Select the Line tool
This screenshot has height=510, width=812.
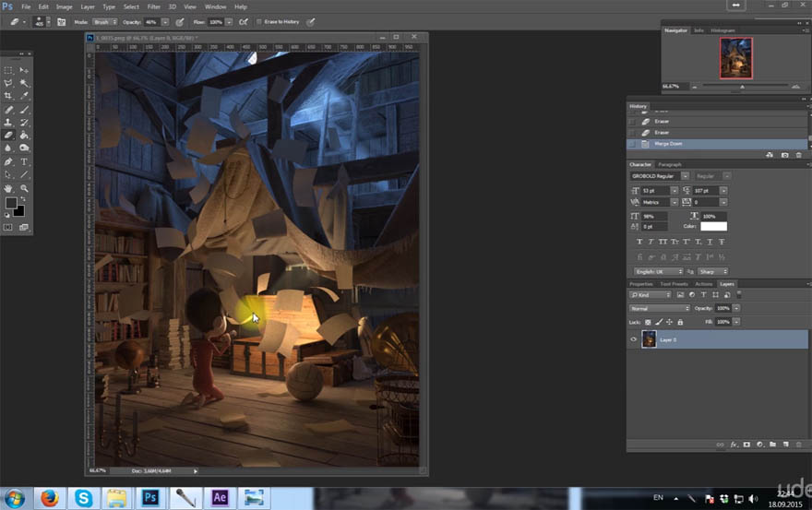(x=24, y=175)
